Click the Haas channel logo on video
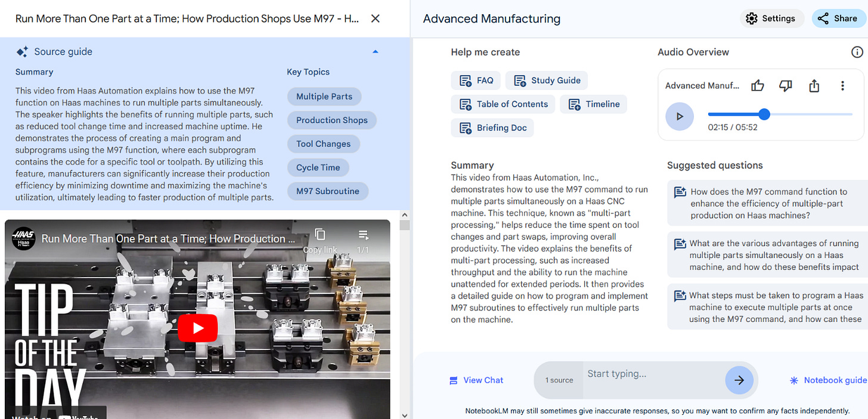The image size is (868, 419). coord(24,238)
